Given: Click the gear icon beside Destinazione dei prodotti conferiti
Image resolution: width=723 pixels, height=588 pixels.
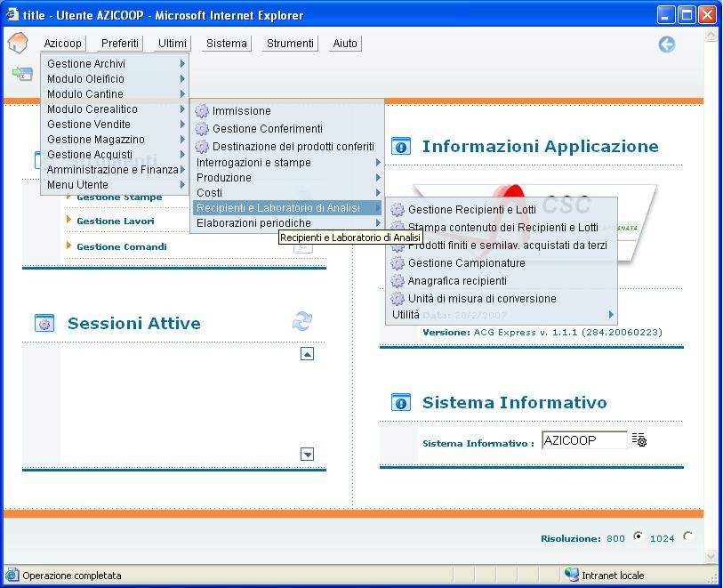Looking at the screenshot, I should point(202,146).
